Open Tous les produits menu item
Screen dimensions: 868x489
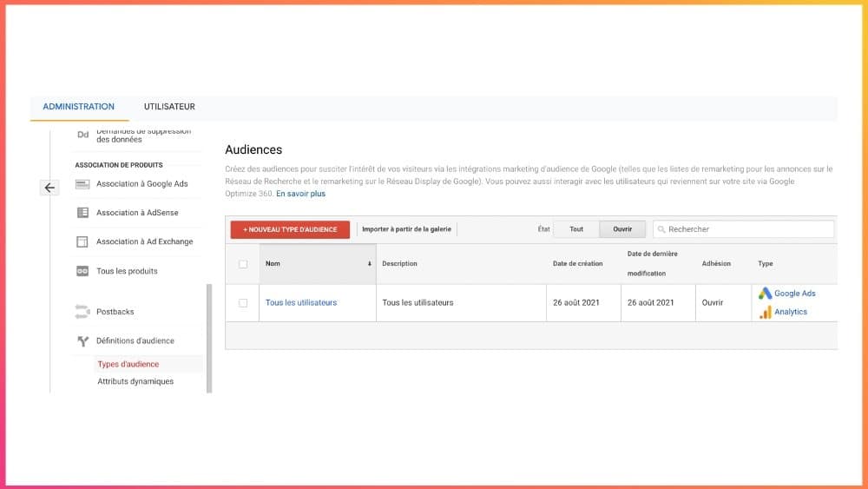click(127, 271)
